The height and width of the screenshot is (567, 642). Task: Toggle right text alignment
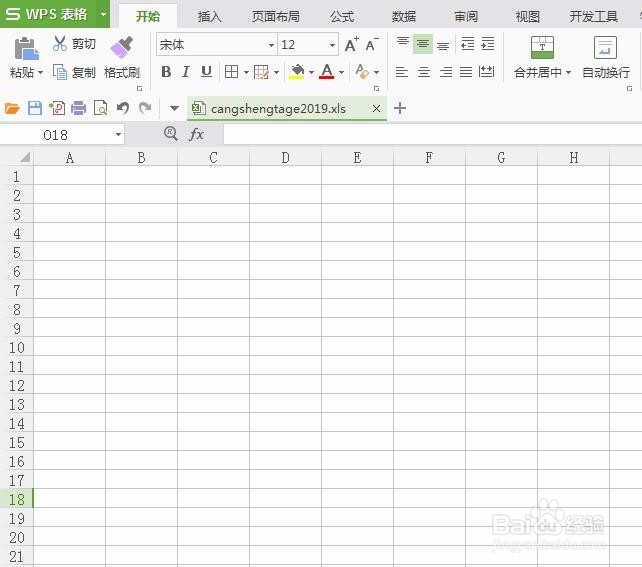445,72
